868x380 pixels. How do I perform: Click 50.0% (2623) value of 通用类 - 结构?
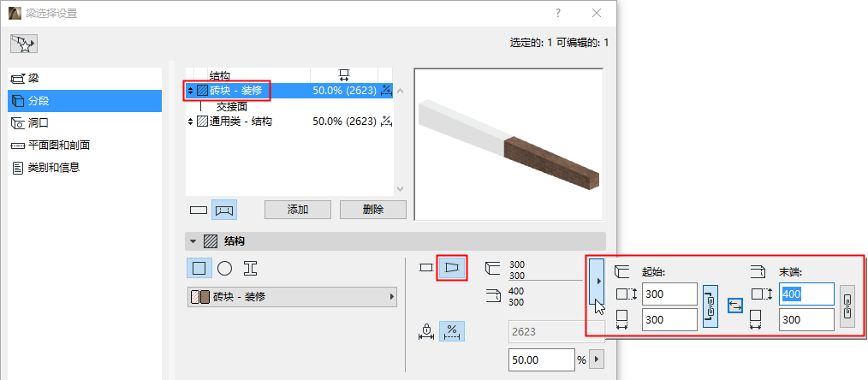pos(344,122)
